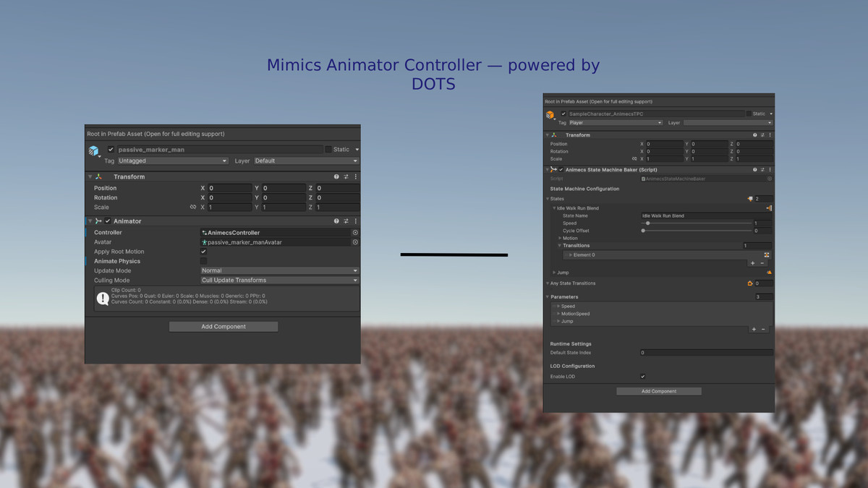Add a transition with plus button
Screen dimensions: 868x488
tap(753, 264)
